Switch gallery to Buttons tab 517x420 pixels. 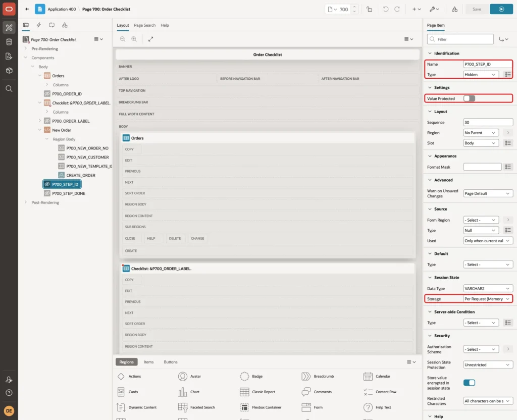pyautogui.click(x=171, y=362)
